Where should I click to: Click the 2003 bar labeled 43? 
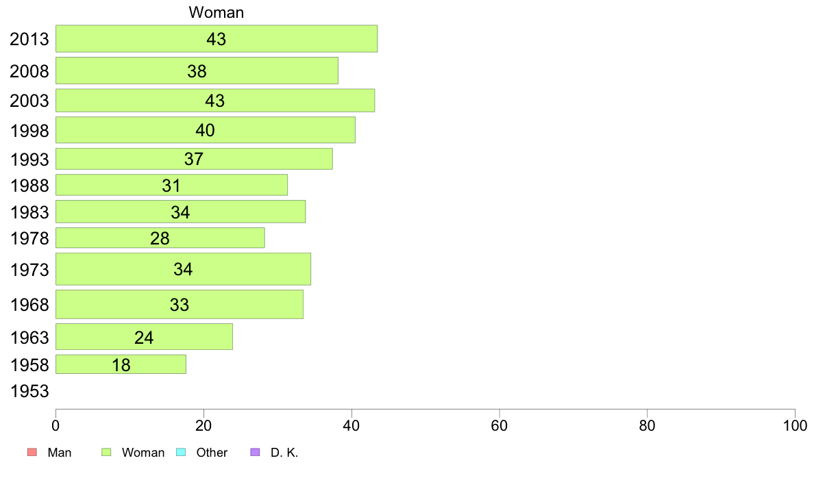(x=215, y=101)
